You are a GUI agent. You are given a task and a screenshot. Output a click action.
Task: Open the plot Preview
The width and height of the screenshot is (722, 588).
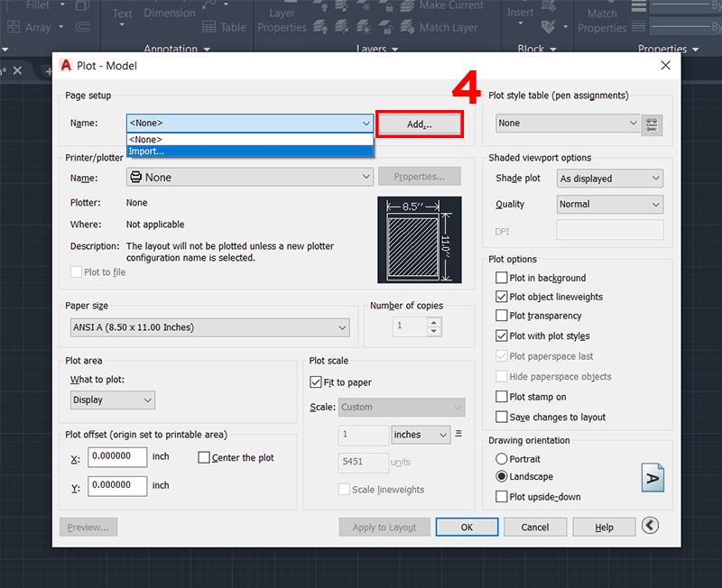(88, 526)
